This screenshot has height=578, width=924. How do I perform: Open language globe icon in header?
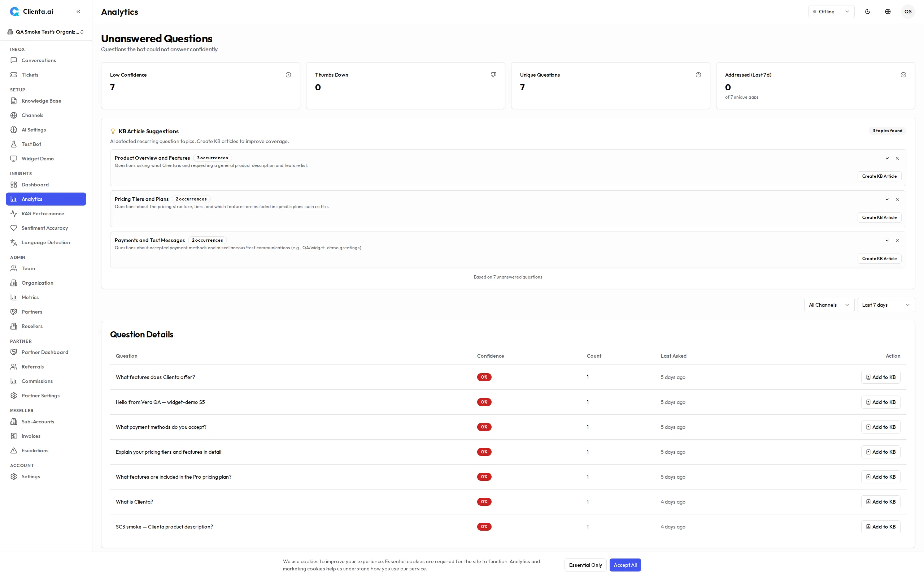(x=888, y=12)
